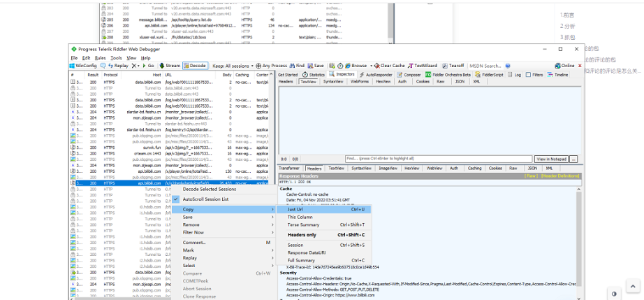Screen dimensions: 644x300
Task: Expand the Save submenu in the context menu
Action: coord(224,217)
